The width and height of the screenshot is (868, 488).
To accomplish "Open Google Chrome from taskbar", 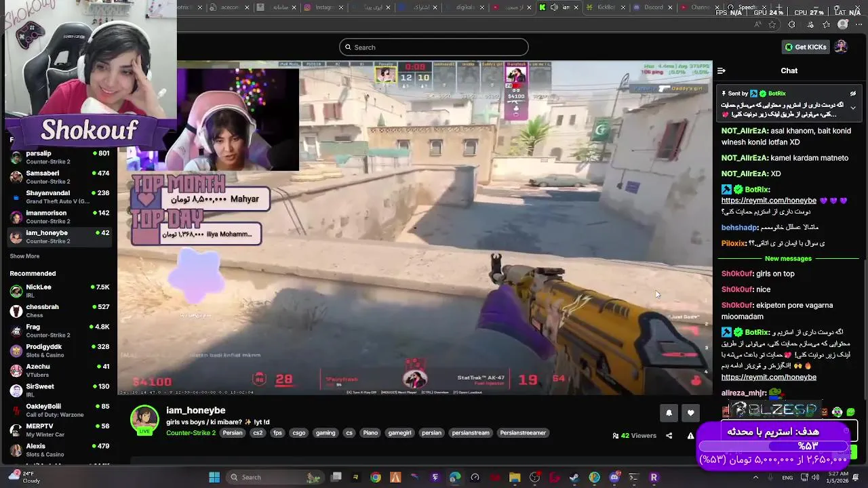I will (376, 477).
